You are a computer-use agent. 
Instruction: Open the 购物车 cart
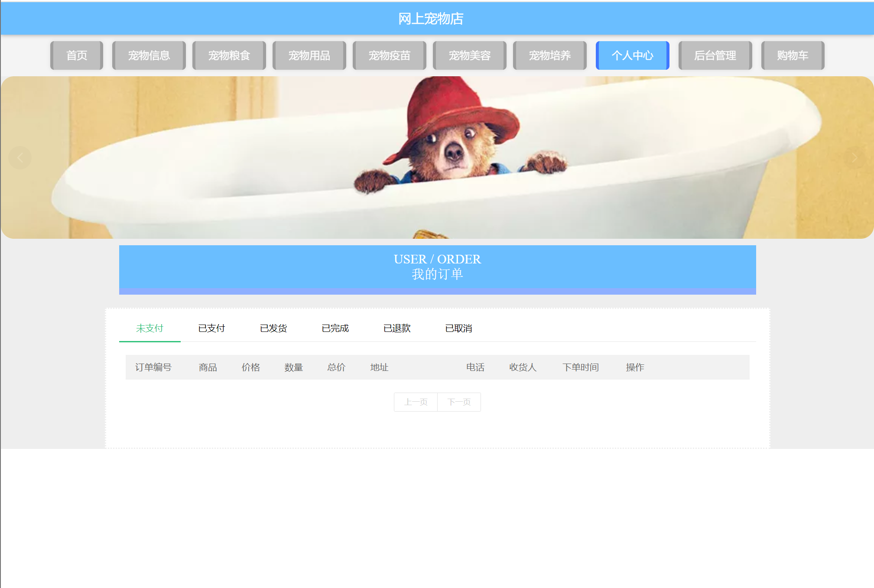[x=793, y=55]
